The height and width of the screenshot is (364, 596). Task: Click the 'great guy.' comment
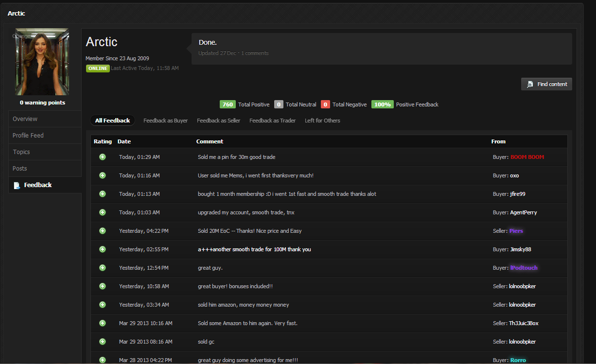coord(210,268)
